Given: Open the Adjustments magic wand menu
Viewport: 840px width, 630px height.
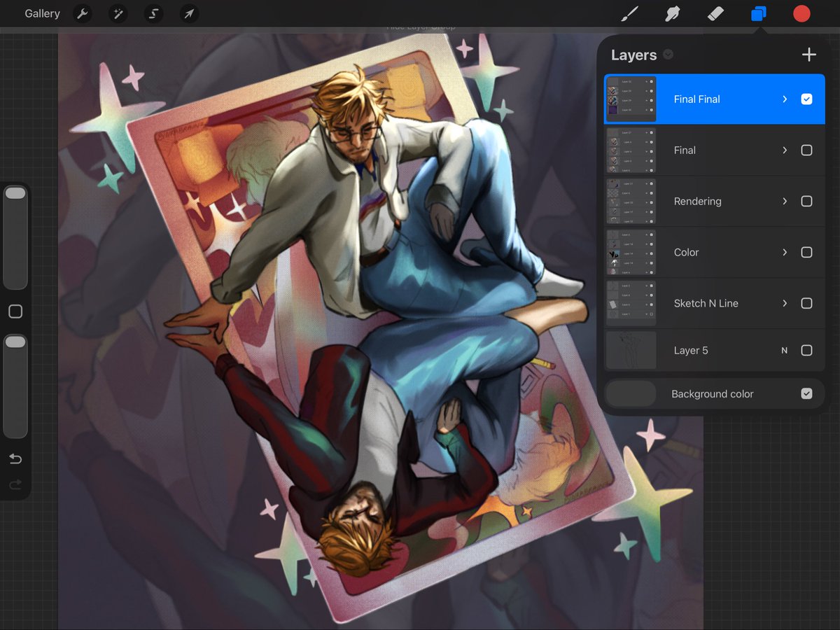Looking at the screenshot, I should point(118,13).
